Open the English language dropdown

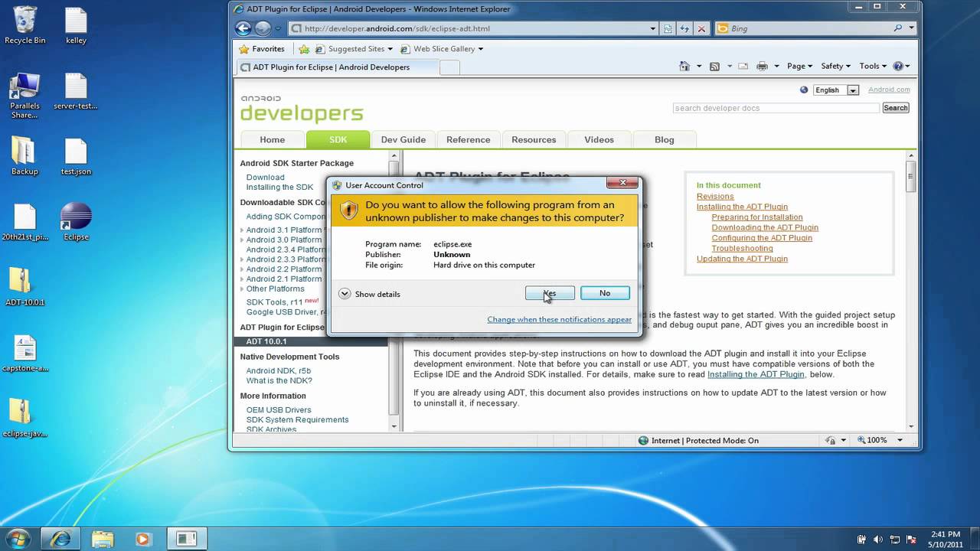[835, 90]
